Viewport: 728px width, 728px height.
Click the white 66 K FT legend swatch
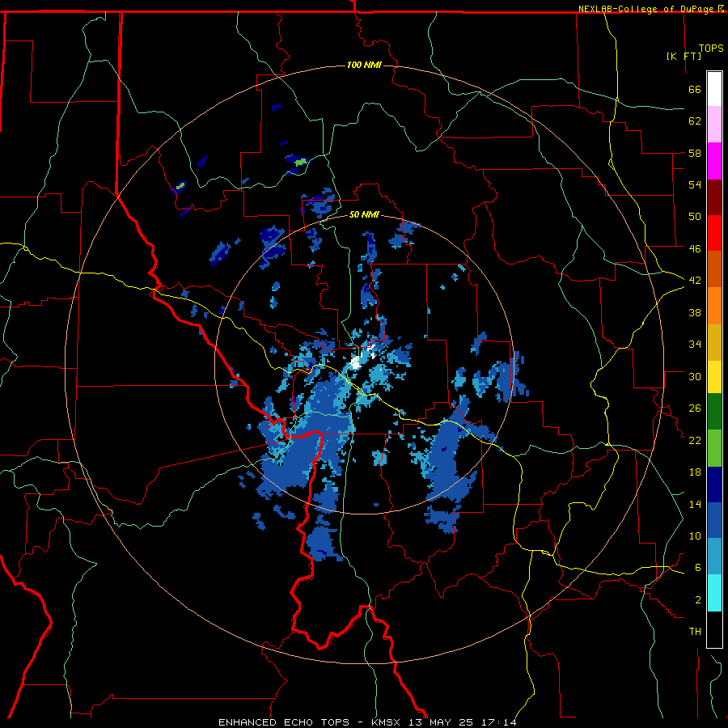click(714, 89)
